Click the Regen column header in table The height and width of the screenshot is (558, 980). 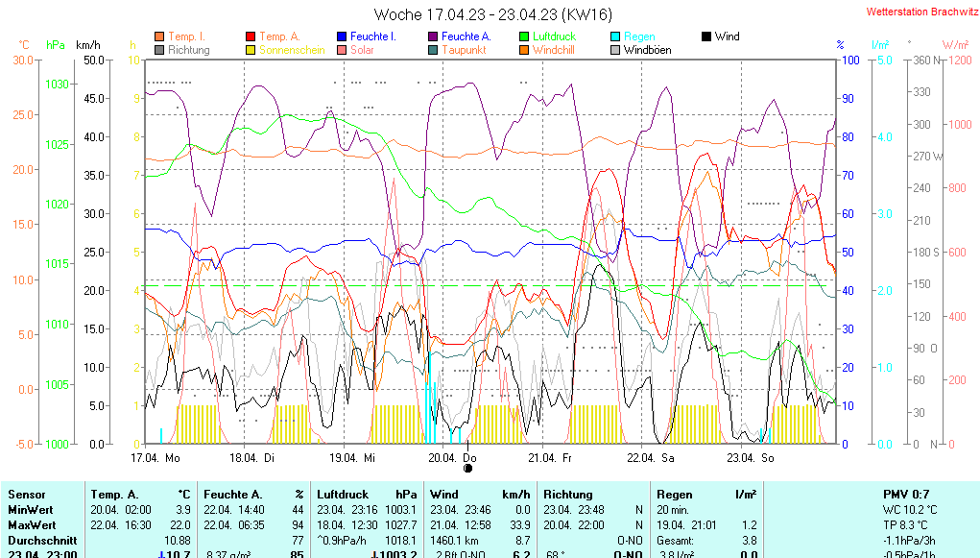point(673,494)
